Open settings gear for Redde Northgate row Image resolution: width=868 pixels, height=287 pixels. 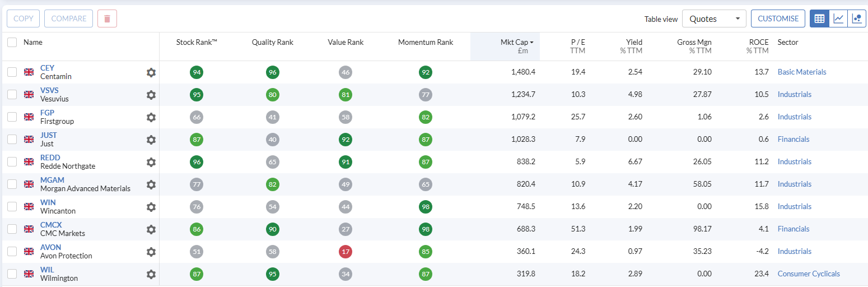[151, 162]
